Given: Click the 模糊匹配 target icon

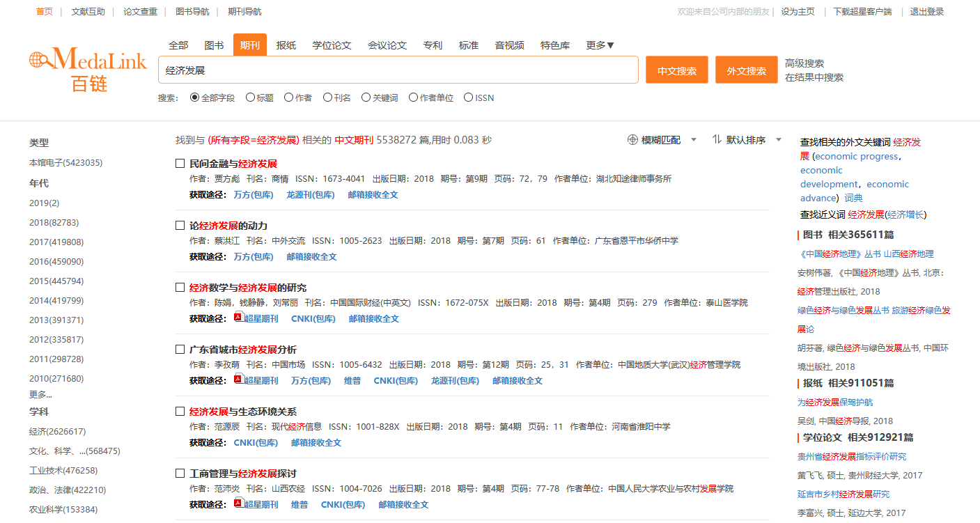Looking at the screenshot, I should click(632, 140).
